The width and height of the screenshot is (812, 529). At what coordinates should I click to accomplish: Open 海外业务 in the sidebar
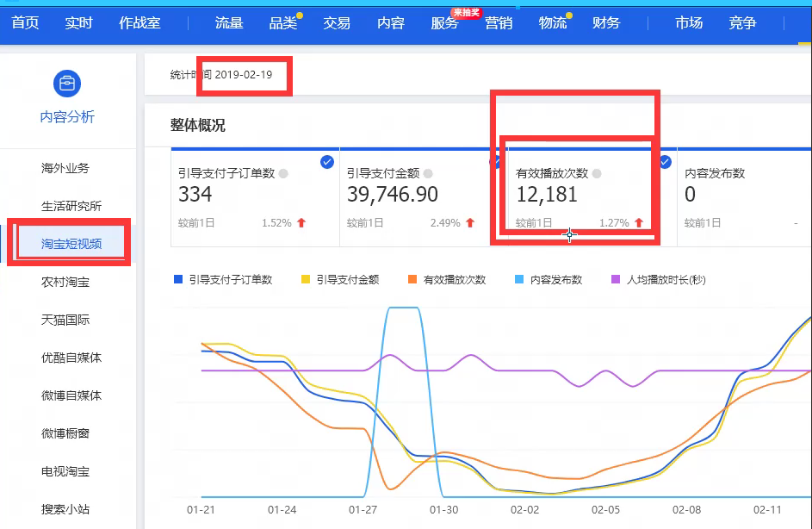coord(65,168)
